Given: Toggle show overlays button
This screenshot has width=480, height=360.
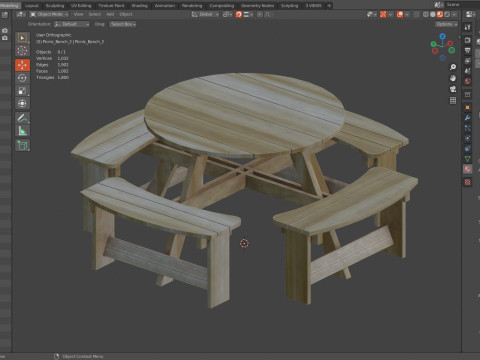Looking at the screenshot, I should [x=400, y=14].
